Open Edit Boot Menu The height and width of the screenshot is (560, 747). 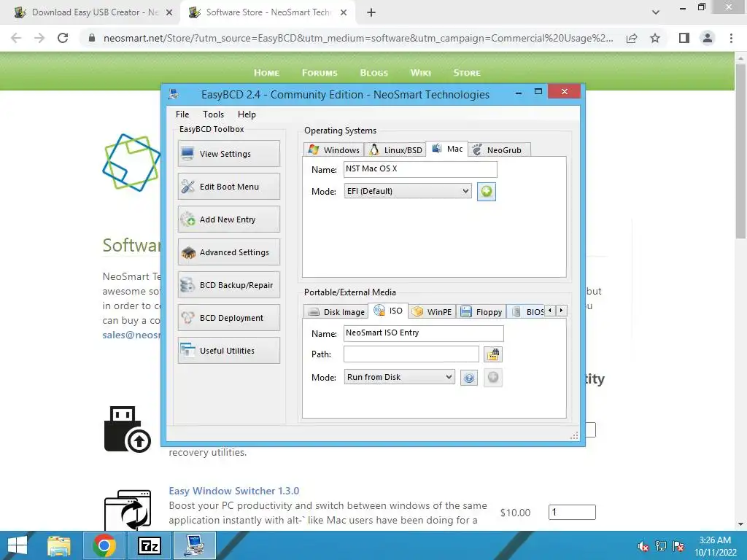[x=228, y=187]
